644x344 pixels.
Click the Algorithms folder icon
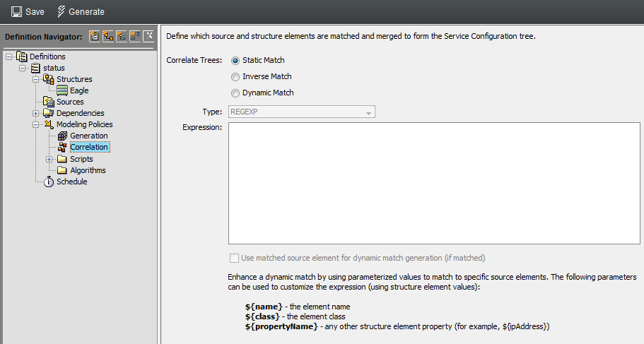pos(62,170)
